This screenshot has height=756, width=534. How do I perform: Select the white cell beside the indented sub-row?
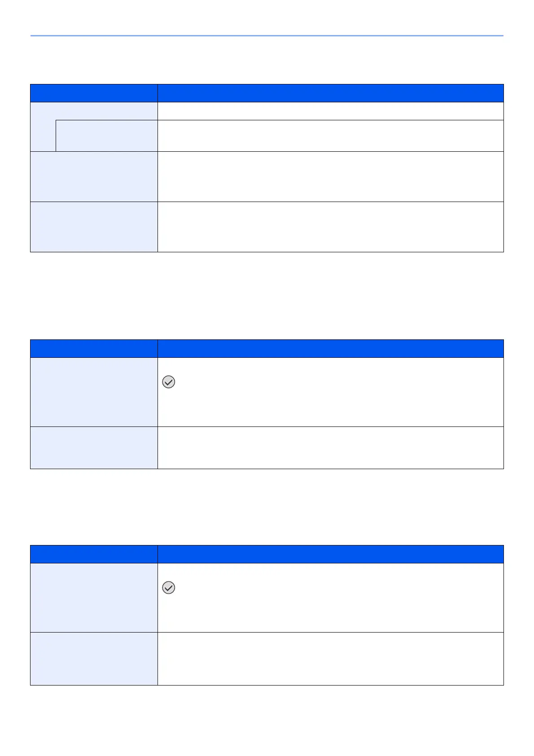pyautogui.click(x=330, y=136)
